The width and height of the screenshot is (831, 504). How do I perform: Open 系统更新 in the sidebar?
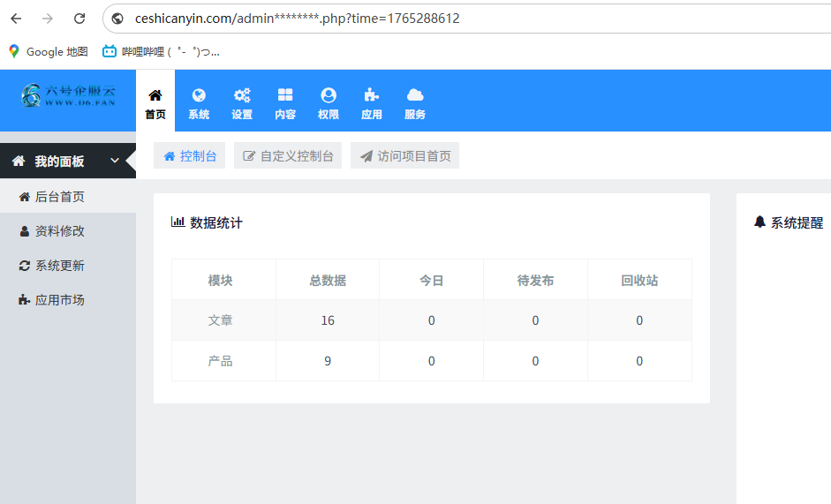(x=59, y=266)
